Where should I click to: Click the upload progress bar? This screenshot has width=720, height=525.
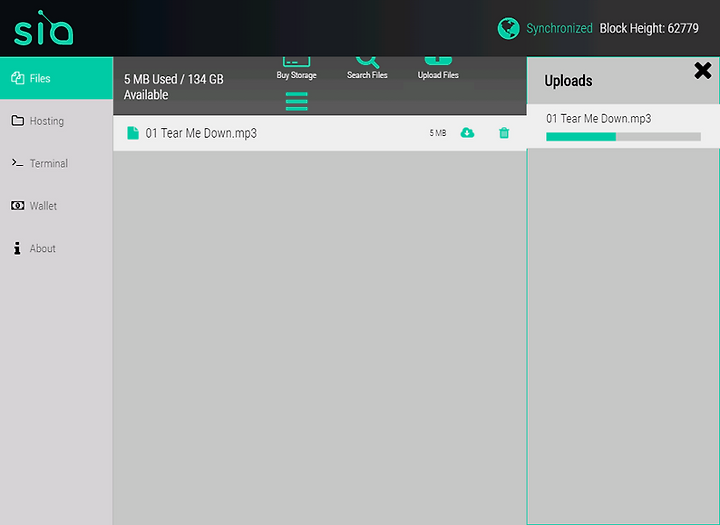click(623, 136)
